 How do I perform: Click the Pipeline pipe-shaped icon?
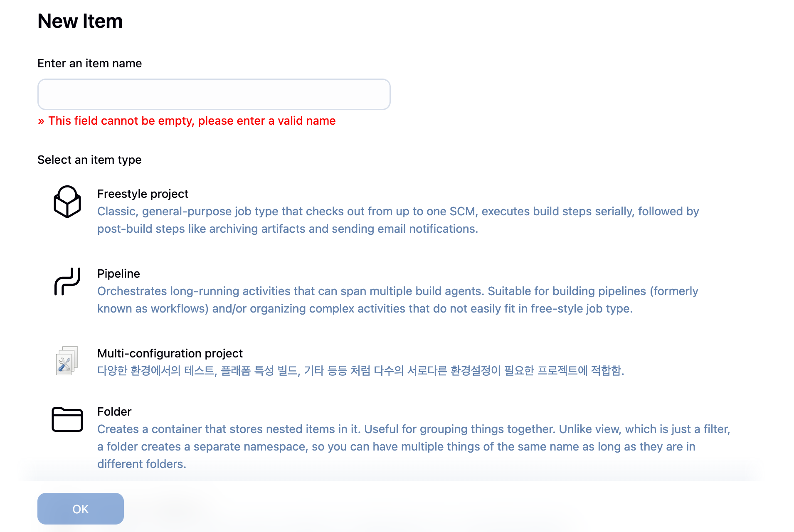coord(67,281)
